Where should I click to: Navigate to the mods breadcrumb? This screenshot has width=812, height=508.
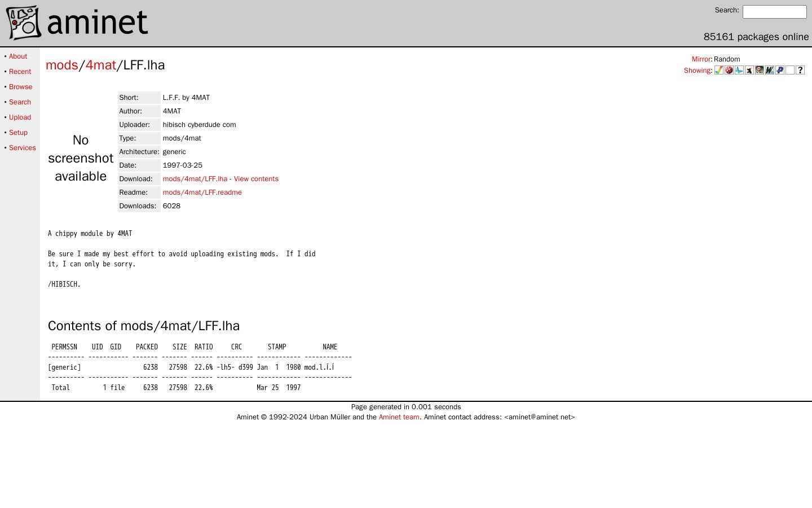tap(62, 65)
